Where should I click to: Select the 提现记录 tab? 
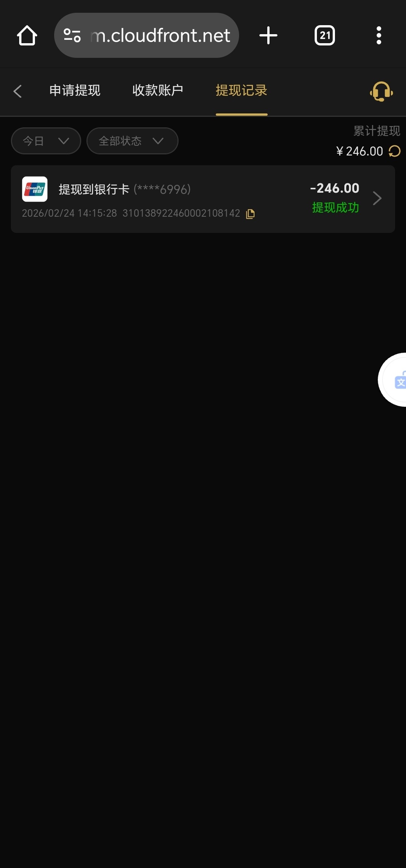coord(241,91)
